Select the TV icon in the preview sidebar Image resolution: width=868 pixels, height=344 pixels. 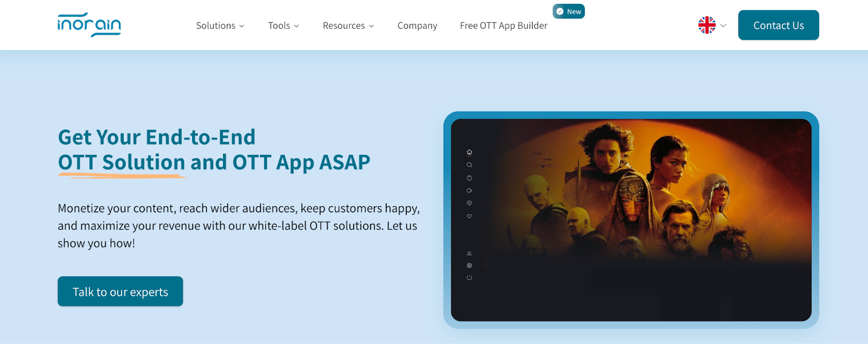pyautogui.click(x=469, y=178)
